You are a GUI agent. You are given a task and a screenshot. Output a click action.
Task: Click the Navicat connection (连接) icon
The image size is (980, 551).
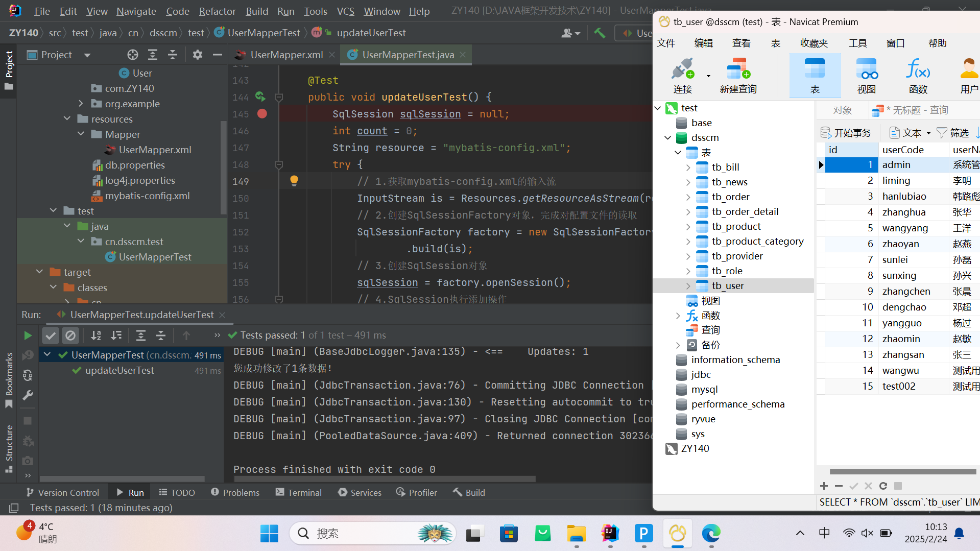click(x=683, y=76)
